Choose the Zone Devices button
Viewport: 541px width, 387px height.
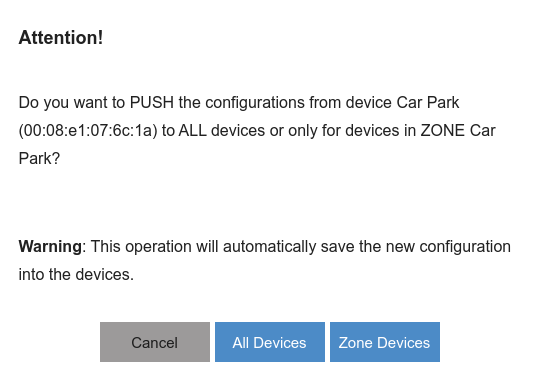tap(385, 342)
